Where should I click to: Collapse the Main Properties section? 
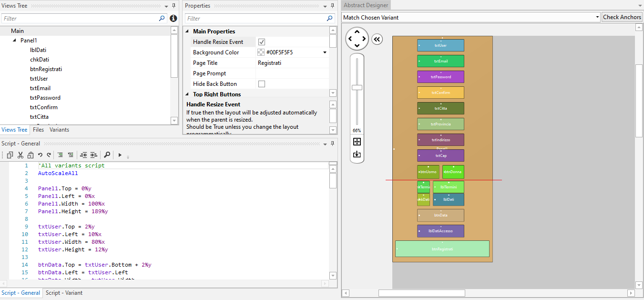pos(187,31)
